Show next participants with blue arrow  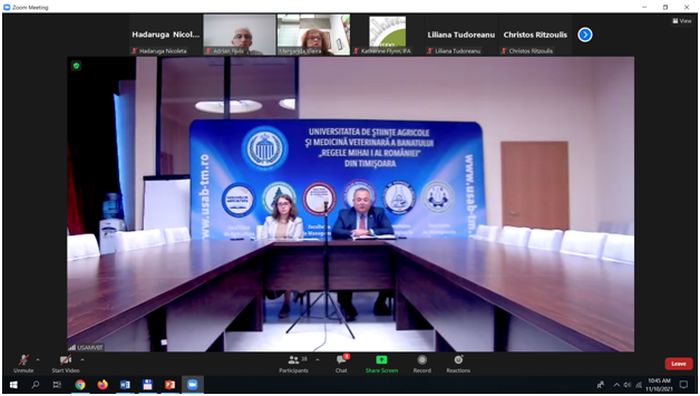[x=585, y=34]
